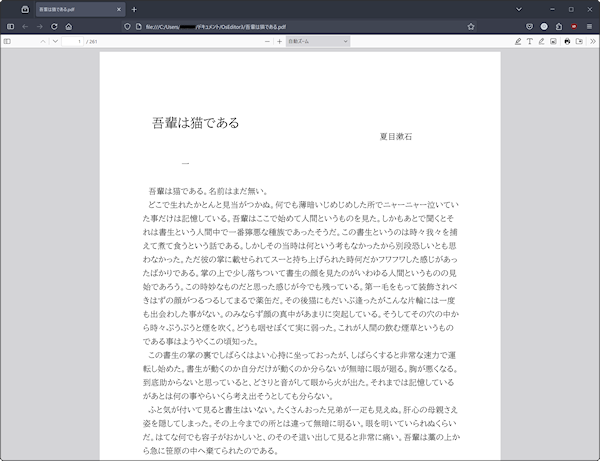Select the highlight annotation tool
Image resolution: width=600 pixels, height=461 pixels.
click(x=517, y=42)
